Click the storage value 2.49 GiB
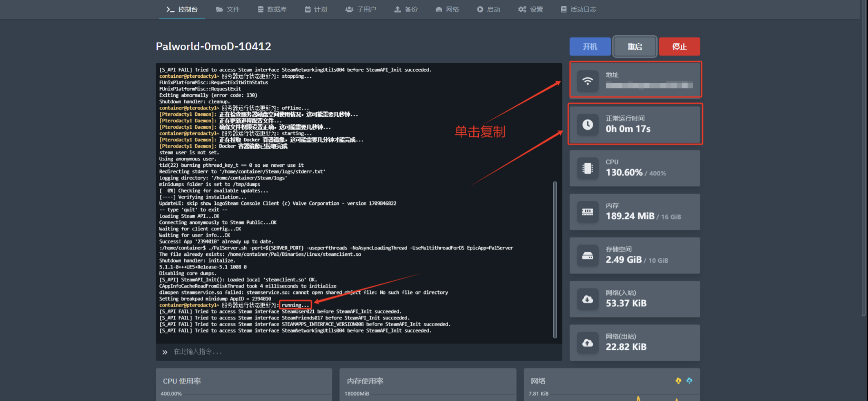This screenshot has height=401, width=868. coord(624,260)
